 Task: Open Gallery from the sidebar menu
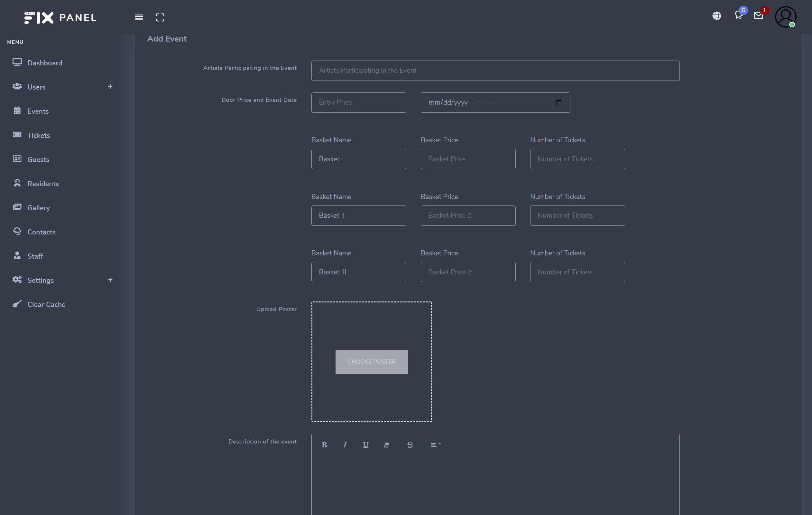pyautogui.click(x=38, y=208)
